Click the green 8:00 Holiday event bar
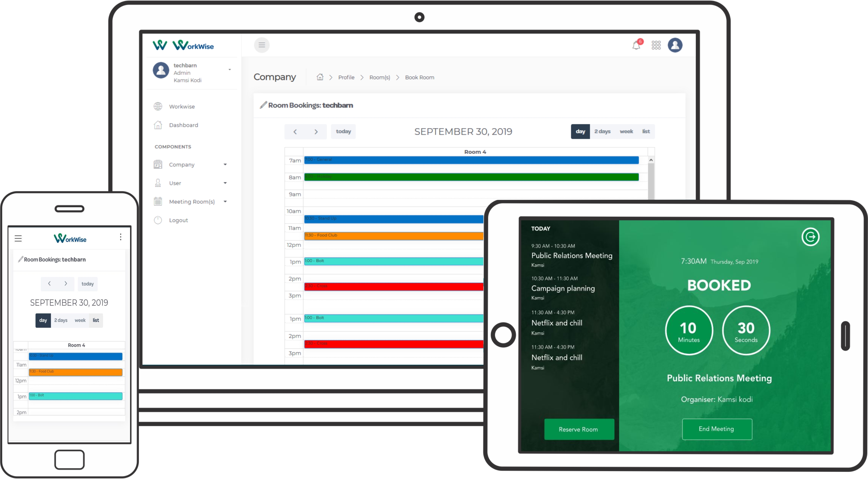This screenshot has height=479, width=868. coord(471,177)
